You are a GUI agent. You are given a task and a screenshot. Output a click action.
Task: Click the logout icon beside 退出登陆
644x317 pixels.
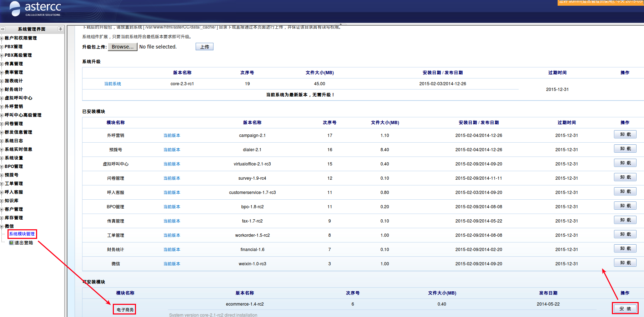click(x=11, y=243)
